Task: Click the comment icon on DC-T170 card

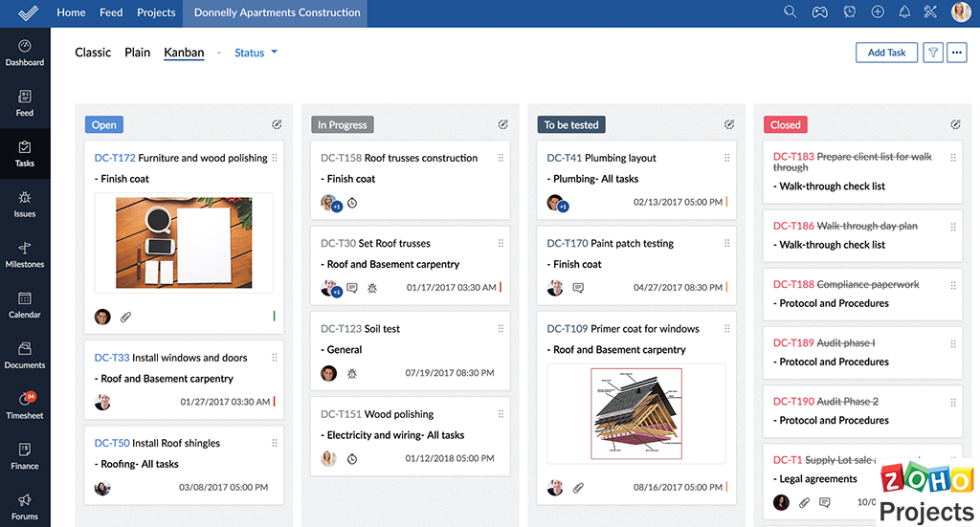Action: click(578, 288)
